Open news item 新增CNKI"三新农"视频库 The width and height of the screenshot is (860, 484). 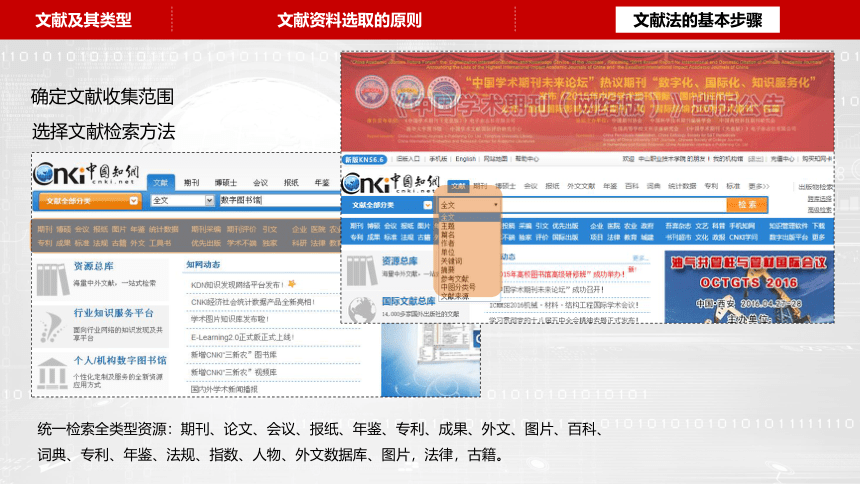coord(234,372)
